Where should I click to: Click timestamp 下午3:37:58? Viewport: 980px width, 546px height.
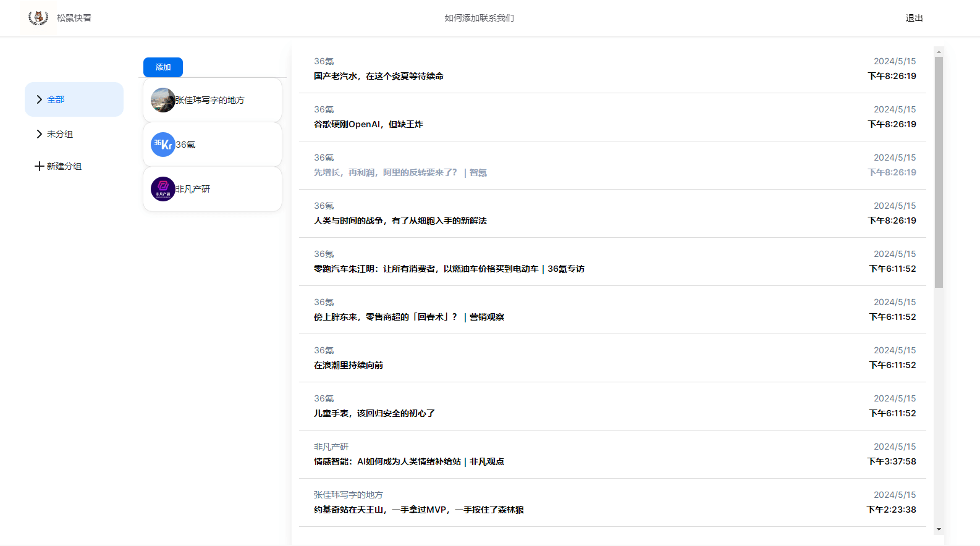point(892,461)
